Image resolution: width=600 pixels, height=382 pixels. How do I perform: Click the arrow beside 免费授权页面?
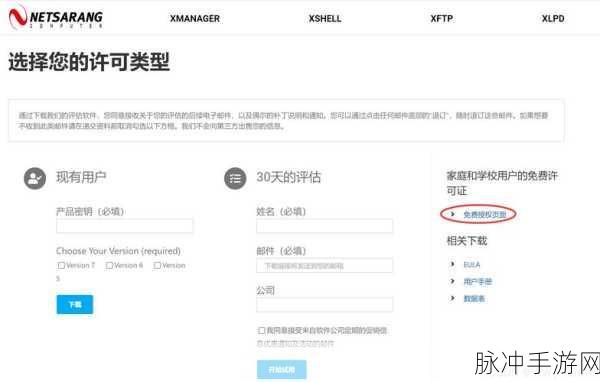[x=453, y=214]
